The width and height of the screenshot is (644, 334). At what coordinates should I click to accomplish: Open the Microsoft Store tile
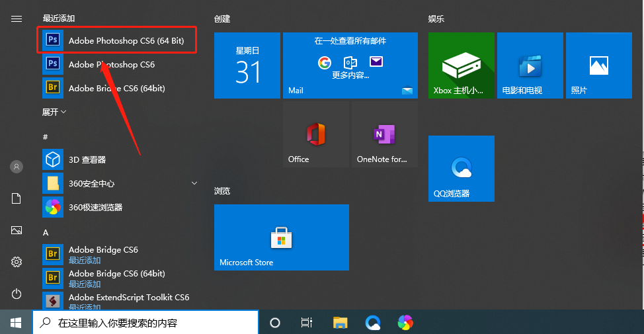click(282, 237)
